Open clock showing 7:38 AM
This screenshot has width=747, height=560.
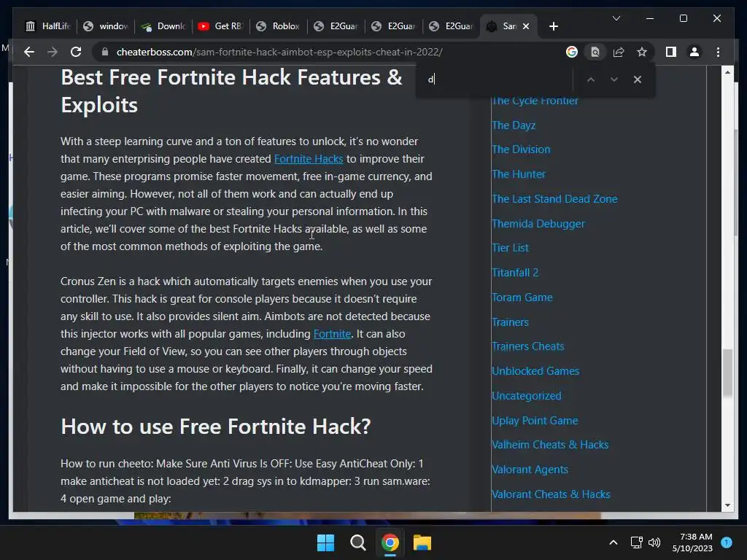tap(692, 542)
